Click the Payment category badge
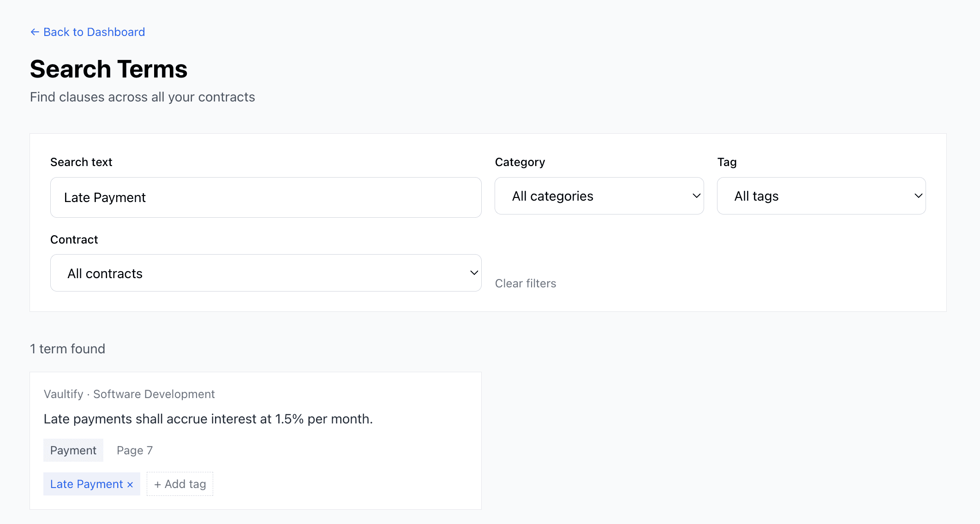The width and height of the screenshot is (980, 524). tap(73, 450)
